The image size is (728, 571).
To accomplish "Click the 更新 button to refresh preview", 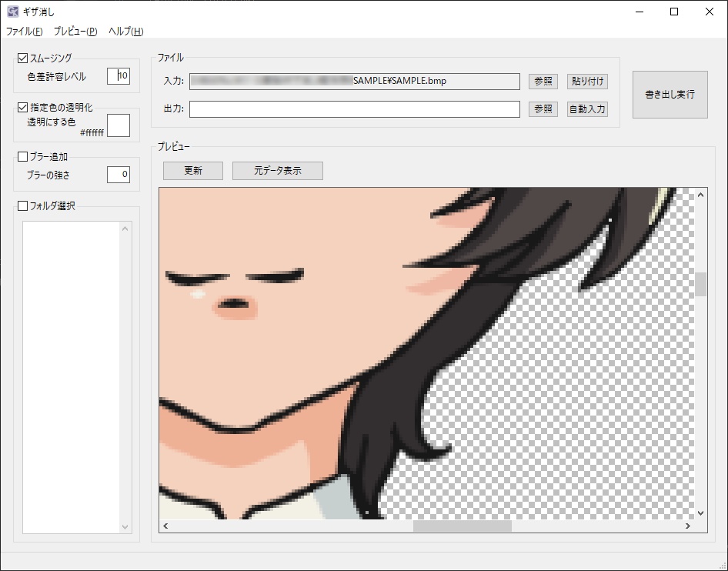I will (192, 170).
